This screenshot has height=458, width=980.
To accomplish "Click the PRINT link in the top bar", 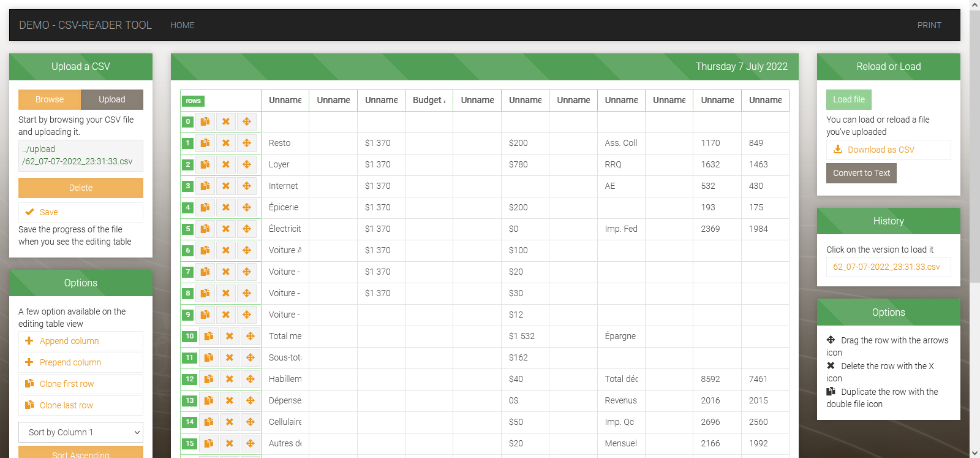I will click(929, 25).
